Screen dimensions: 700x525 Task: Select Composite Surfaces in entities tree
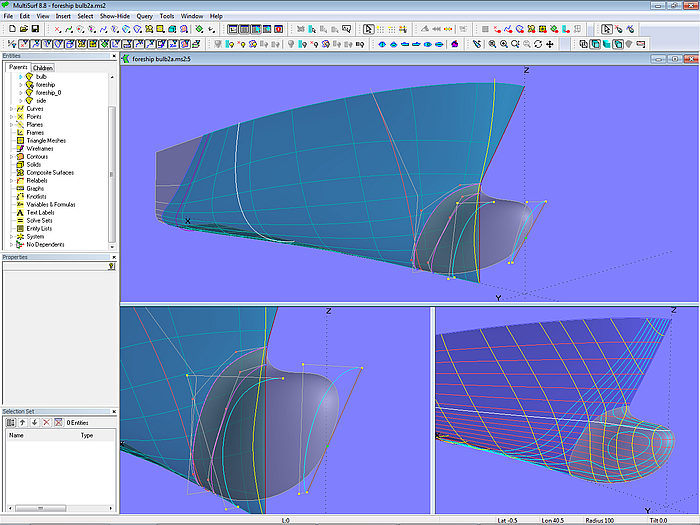click(50, 172)
